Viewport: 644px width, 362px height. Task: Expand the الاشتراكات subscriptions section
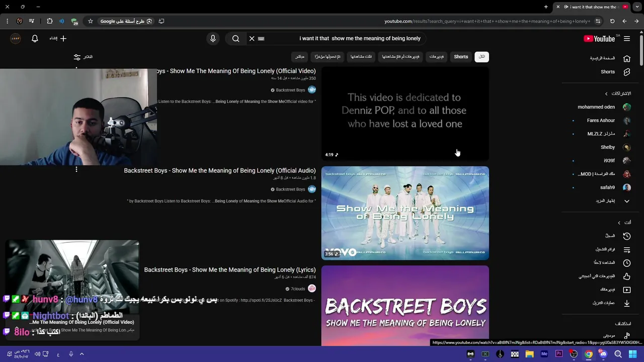(618, 94)
